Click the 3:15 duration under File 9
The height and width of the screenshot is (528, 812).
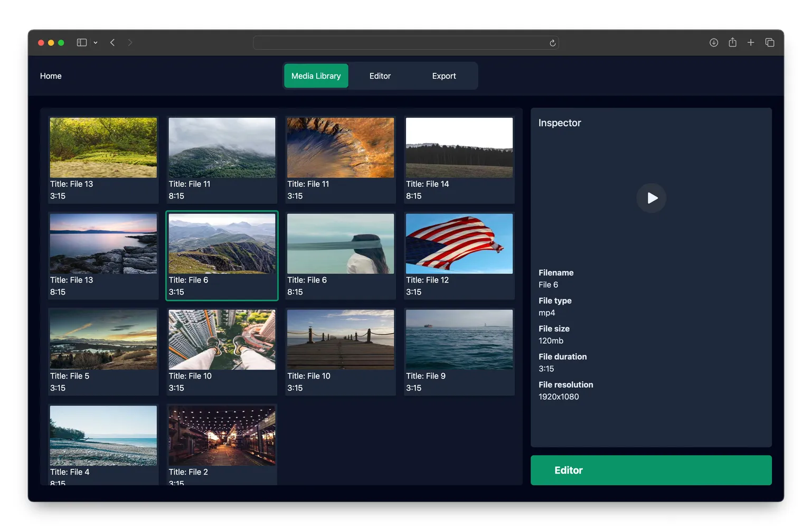(x=414, y=389)
